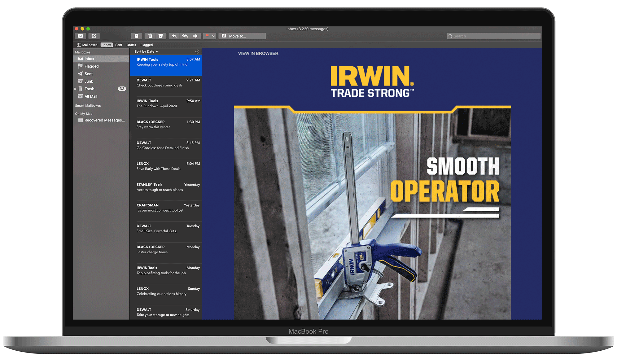
Task: Open Trash mailbox in sidebar
Action: click(x=101, y=89)
